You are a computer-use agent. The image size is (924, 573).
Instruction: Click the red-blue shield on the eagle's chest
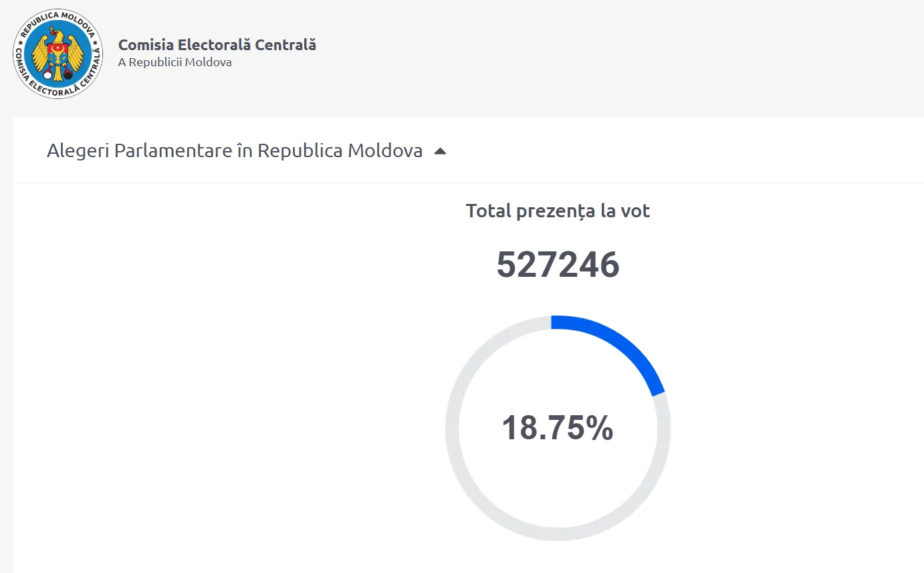(59, 53)
